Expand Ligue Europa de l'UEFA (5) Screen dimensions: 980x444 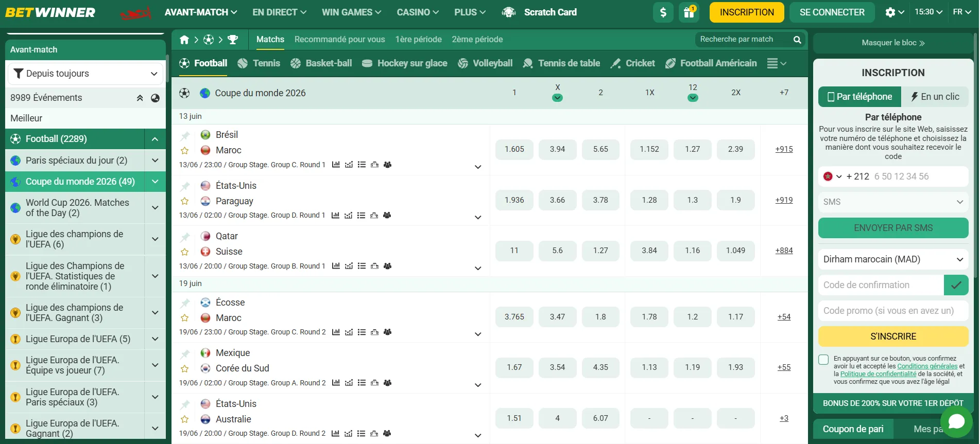[154, 339]
